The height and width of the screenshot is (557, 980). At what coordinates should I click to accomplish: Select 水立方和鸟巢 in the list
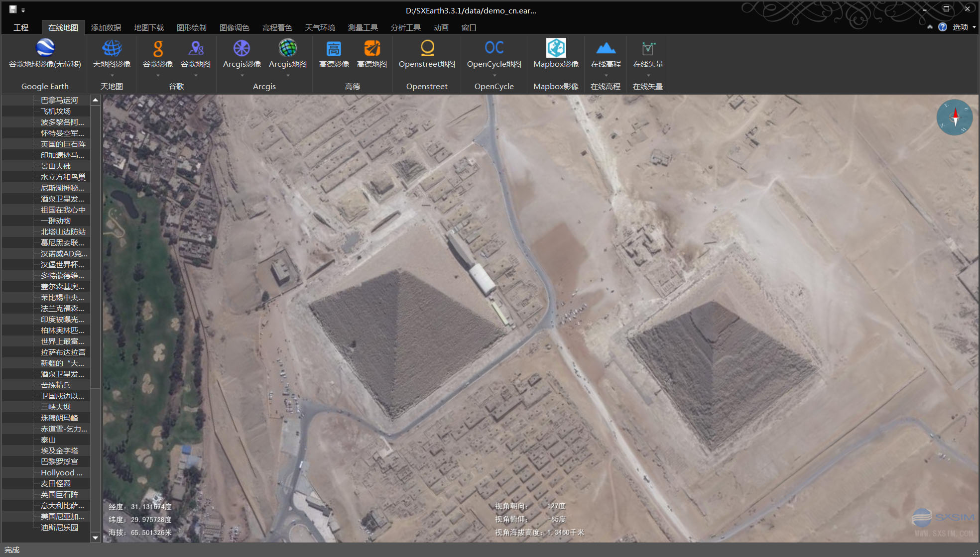click(63, 177)
